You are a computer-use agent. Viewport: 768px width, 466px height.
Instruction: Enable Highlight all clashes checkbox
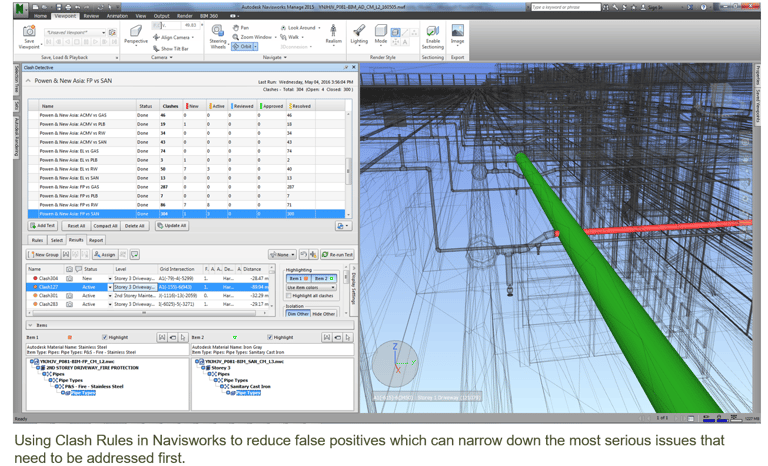[x=290, y=296]
